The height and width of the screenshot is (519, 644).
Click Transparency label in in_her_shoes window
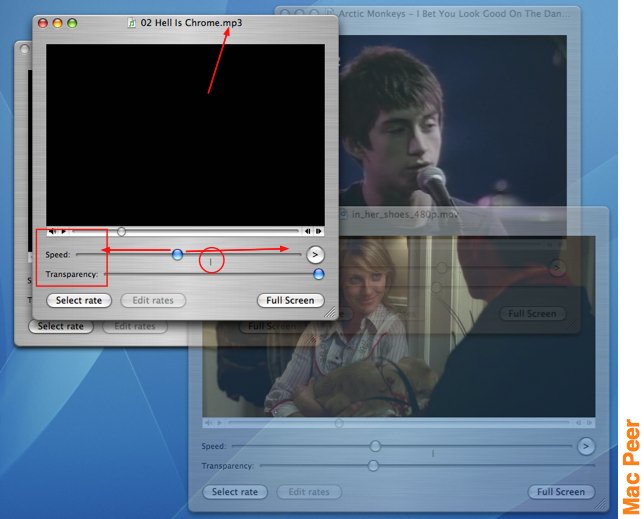(x=227, y=466)
